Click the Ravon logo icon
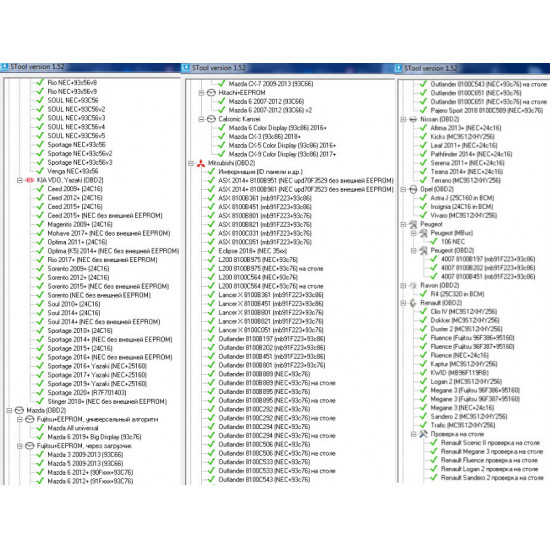Screen dimensions: 550x550 [413, 286]
